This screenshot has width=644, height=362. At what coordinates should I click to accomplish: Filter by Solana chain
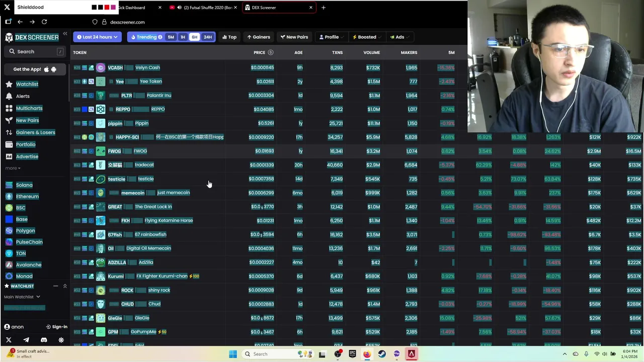(24, 185)
